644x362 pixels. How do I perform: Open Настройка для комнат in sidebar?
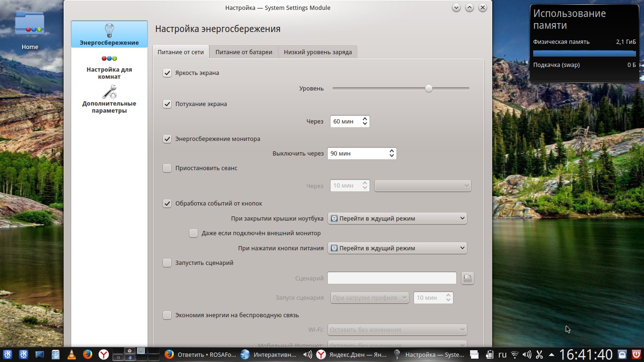point(109,67)
